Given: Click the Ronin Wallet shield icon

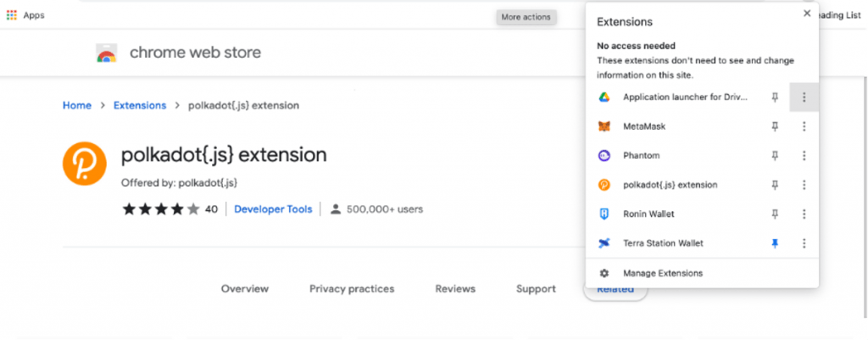Looking at the screenshot, I should click(604, 214).
